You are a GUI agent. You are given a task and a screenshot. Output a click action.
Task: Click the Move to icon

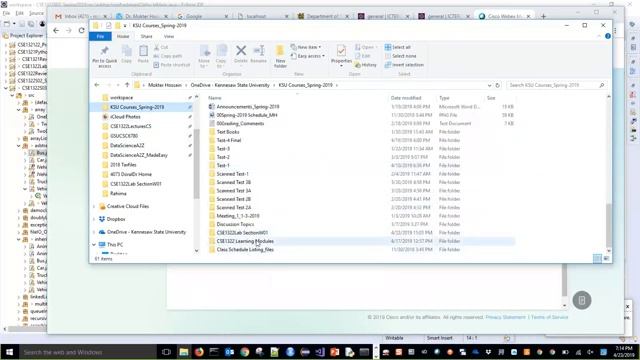[204, 51]
